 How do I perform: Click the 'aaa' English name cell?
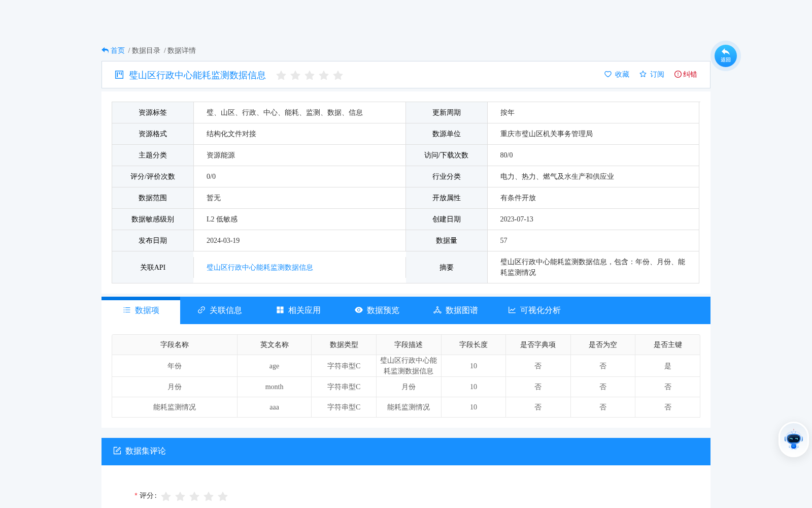click(275, 407)
